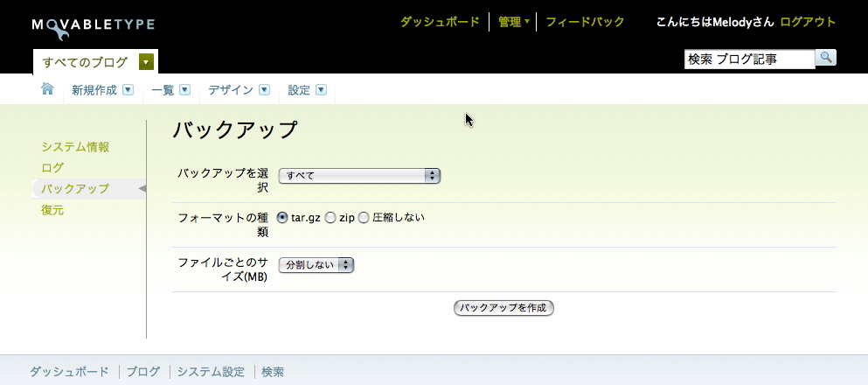This screenshot has height=385, width=868.
Task: Click the 設定 menu label
Action: 299,90
